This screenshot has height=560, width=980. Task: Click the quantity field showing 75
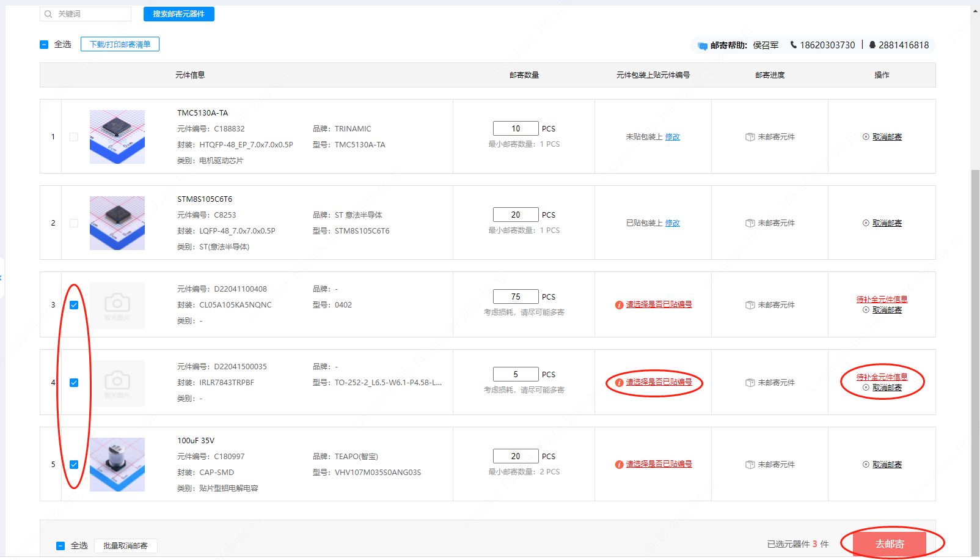coord(516,297)
